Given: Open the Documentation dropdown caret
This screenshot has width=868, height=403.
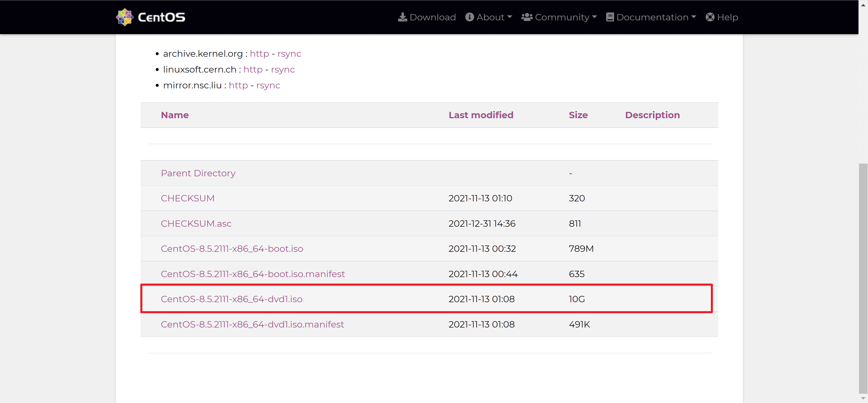Looking at the screenshot, I should pos(693,17).
